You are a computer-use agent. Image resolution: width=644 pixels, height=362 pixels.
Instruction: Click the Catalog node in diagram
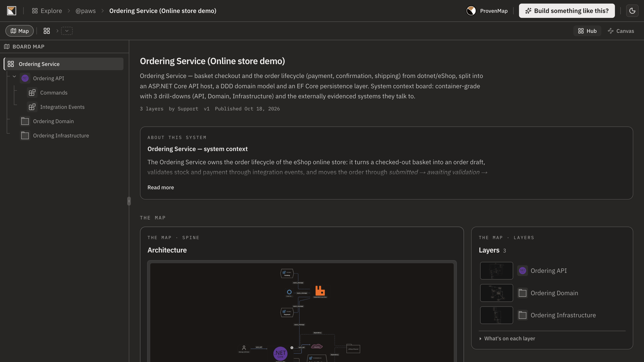[x=287, y=274]
